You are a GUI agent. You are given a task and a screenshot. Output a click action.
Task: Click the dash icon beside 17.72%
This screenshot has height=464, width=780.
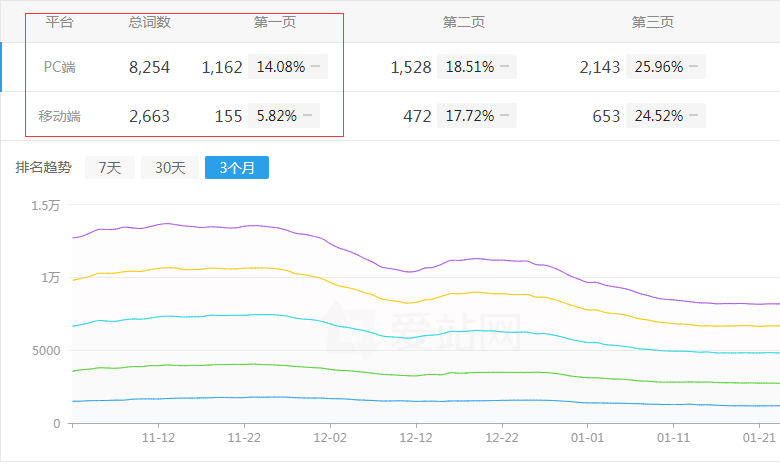pyautogui.click(x=505, y=116)
